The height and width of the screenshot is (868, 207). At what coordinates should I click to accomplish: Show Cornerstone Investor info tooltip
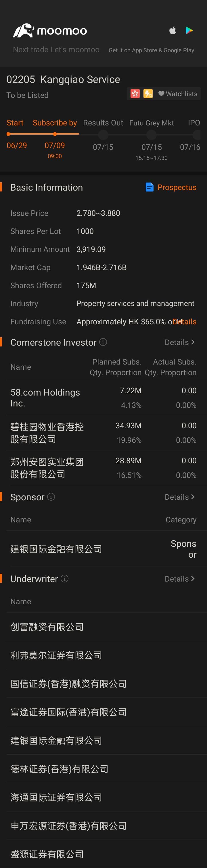click(103, 342)
